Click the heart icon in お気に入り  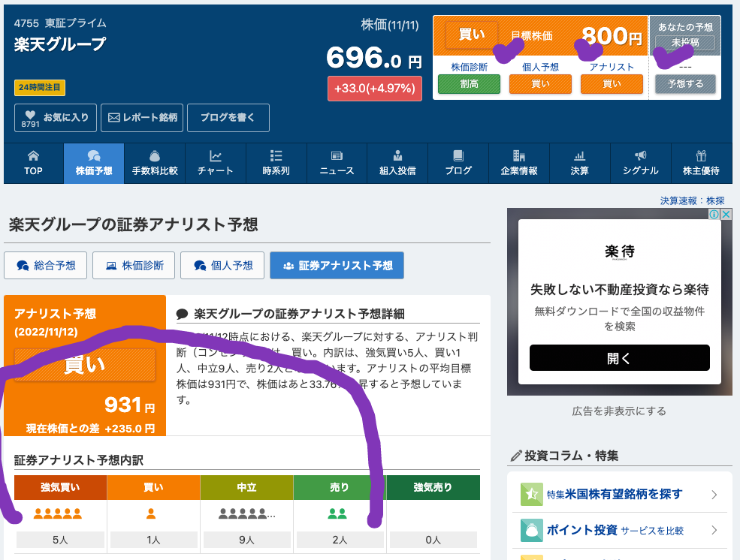(x=30, y=115)
